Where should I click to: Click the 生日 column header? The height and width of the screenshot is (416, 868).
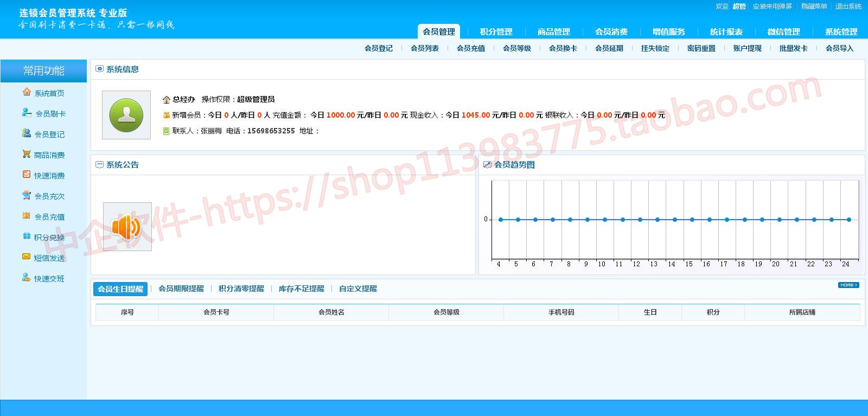click(x=650, y=312)
